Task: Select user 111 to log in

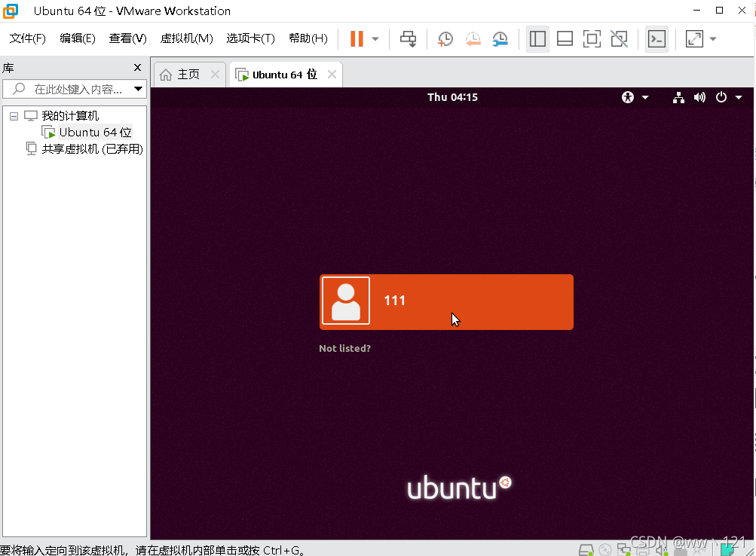Action: [446, 302]
